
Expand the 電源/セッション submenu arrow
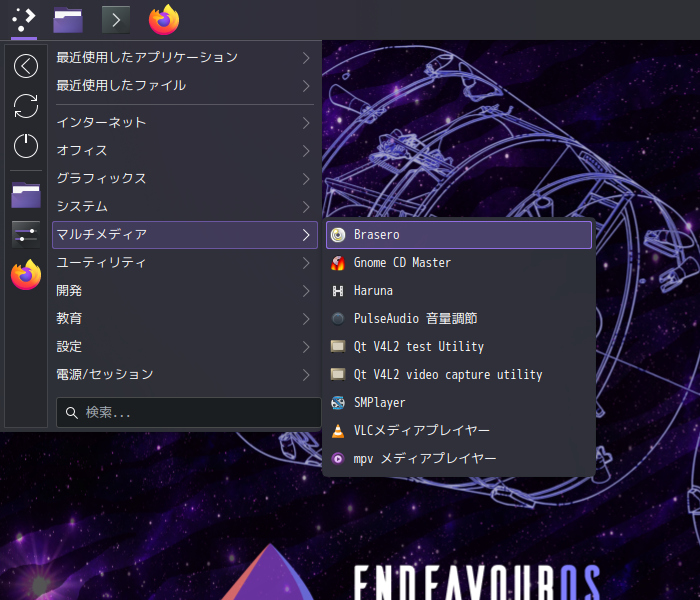306,375
